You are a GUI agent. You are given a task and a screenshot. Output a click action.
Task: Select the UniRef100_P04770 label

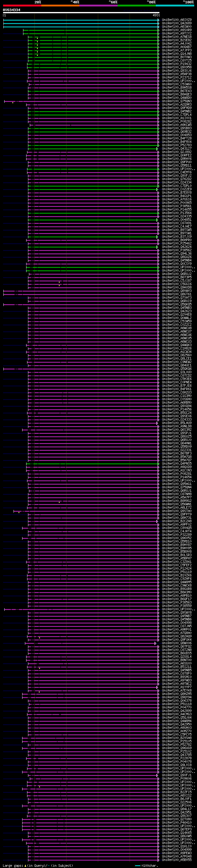(177, 707)
